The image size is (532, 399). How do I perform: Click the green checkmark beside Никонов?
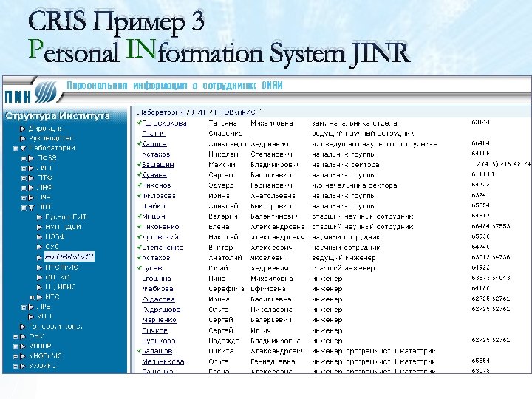139,185
